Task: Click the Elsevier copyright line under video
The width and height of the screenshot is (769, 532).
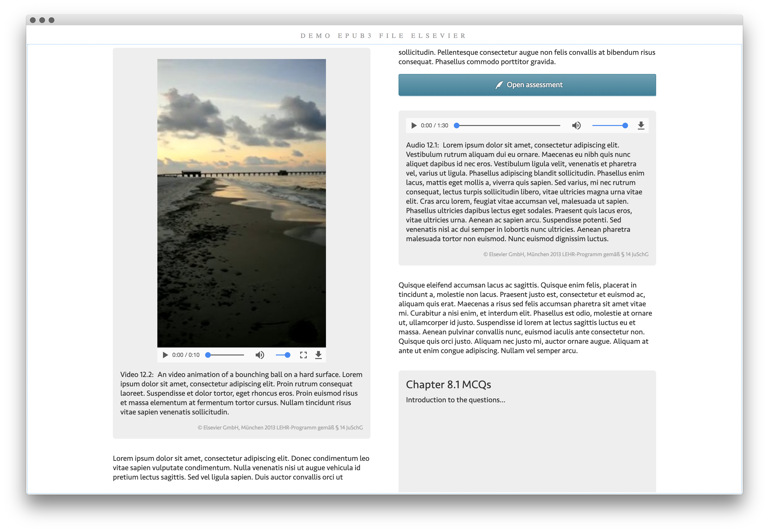Action: (280, 427)
